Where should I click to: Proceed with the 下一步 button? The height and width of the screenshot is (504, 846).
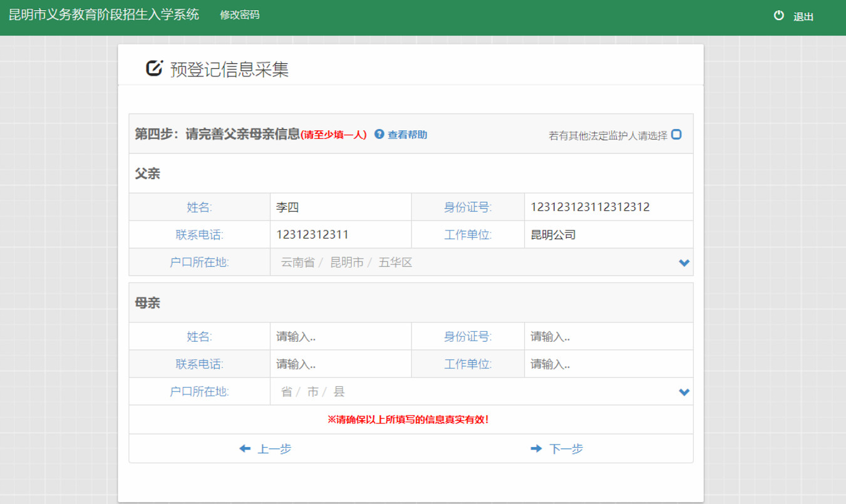pos(557,449)
